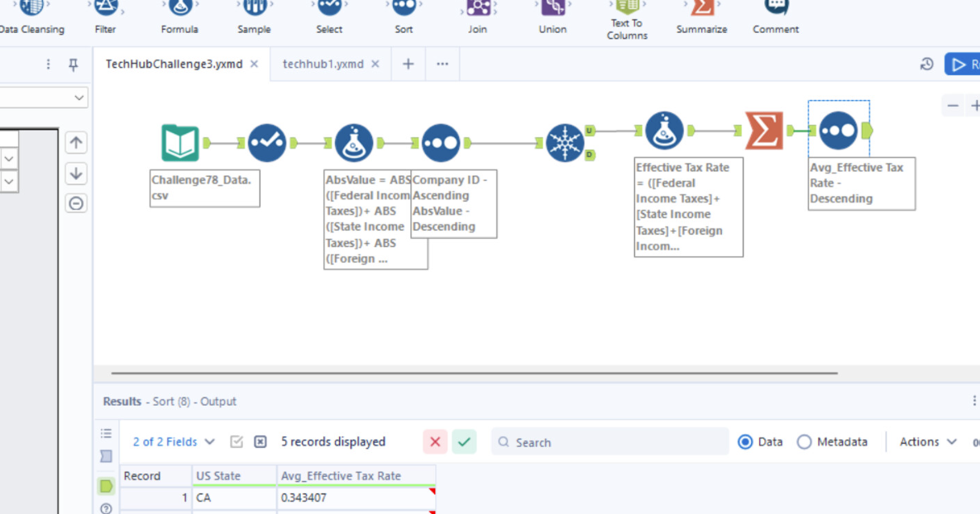980x514 pixels.
Task: Switch results view to Metadata
Action: [804, 442]
